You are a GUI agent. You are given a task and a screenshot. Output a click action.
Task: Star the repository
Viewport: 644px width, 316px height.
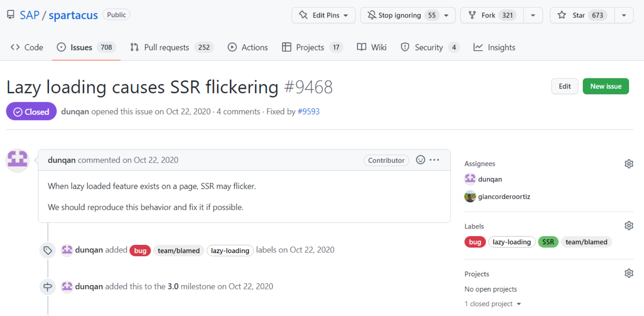(x=582, y=15)
